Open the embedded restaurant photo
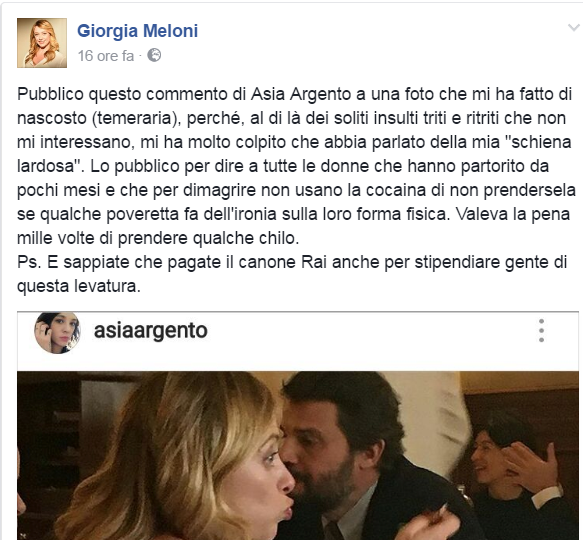The width and height of the screenshot is (583, 540). coord(298,455)
